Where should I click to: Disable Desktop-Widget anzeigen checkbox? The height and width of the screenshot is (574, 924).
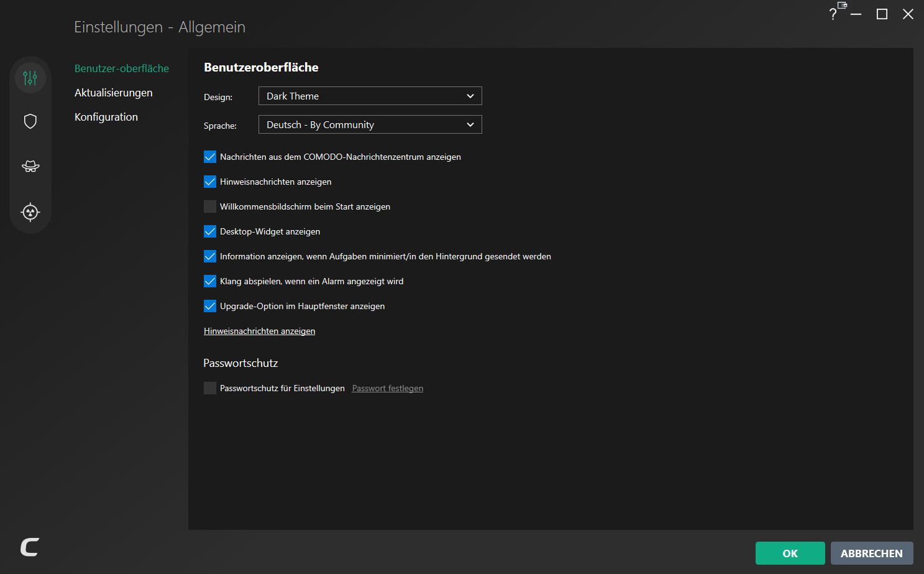210,231
